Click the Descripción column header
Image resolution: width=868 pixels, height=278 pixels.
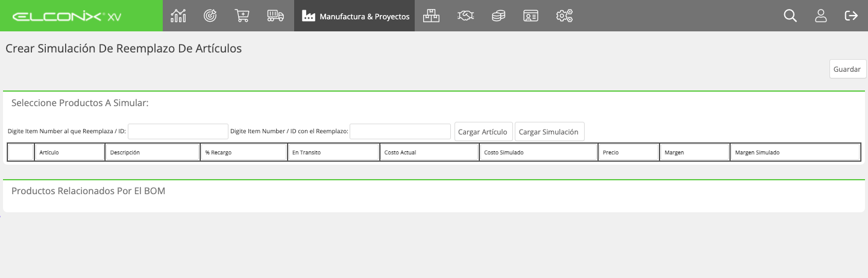point(153,153)
